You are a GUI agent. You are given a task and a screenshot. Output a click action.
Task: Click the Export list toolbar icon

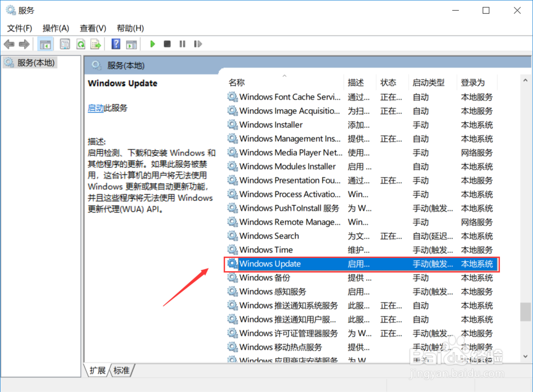tap(96, 44)
